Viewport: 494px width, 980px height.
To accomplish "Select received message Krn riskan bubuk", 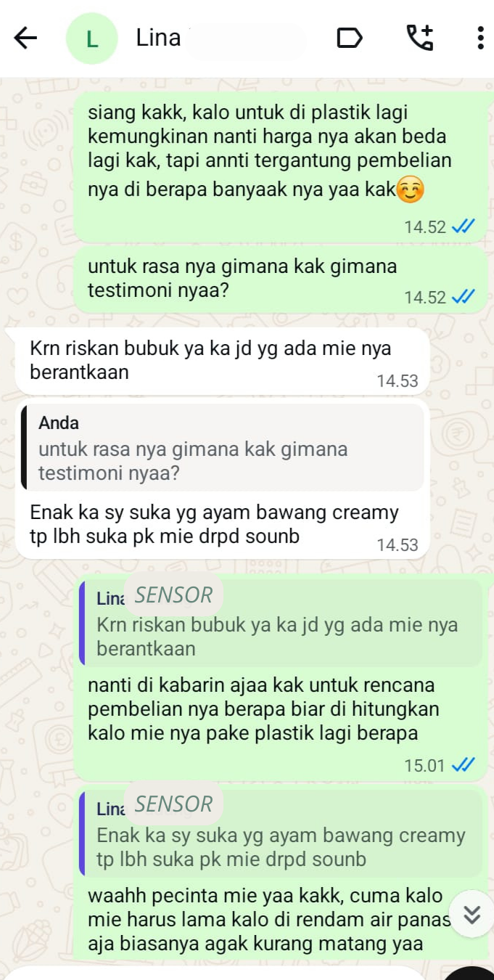I will tap(218, 361).
